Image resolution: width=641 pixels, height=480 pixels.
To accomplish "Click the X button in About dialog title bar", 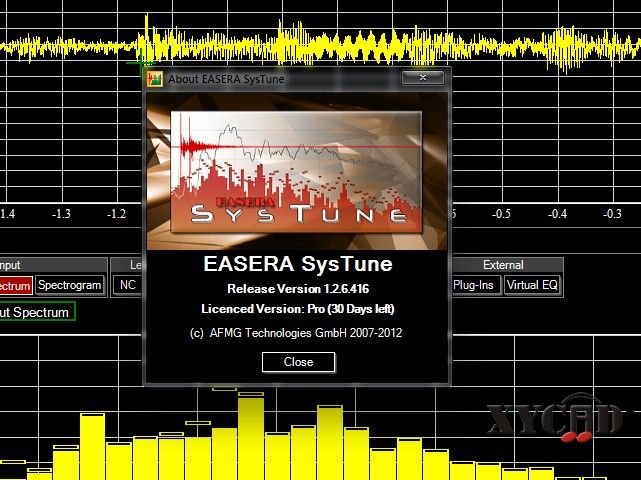I will click(423, 77).
